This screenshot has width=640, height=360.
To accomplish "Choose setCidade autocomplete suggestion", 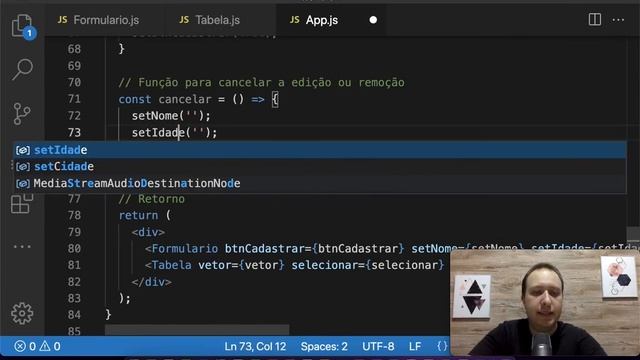I will (x=320, y=167).
